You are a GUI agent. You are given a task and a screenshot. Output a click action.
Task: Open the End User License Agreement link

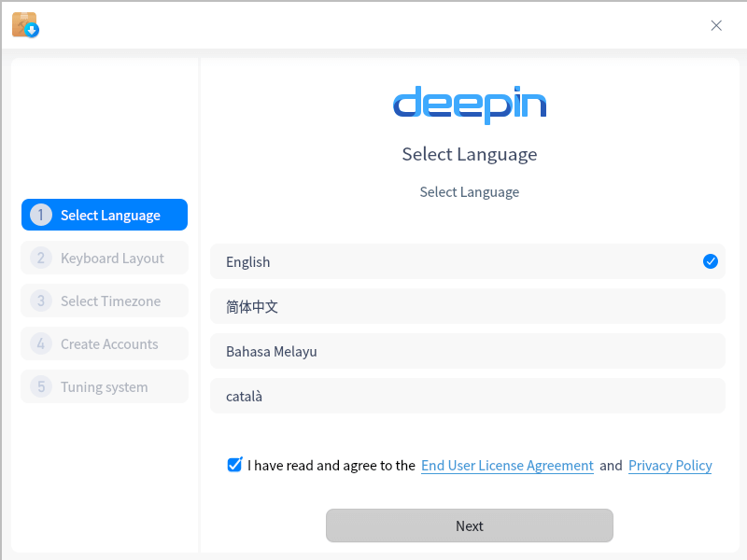tap(507, 465)
